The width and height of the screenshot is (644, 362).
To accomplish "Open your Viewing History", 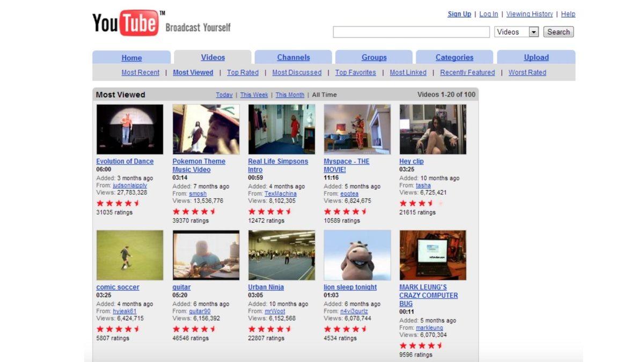I will click(x=529, y=14).
